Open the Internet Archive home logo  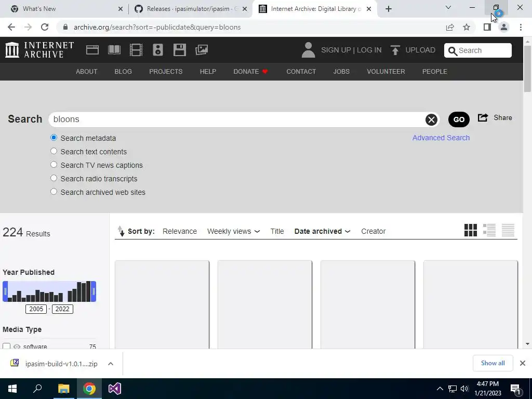(39, 50)
